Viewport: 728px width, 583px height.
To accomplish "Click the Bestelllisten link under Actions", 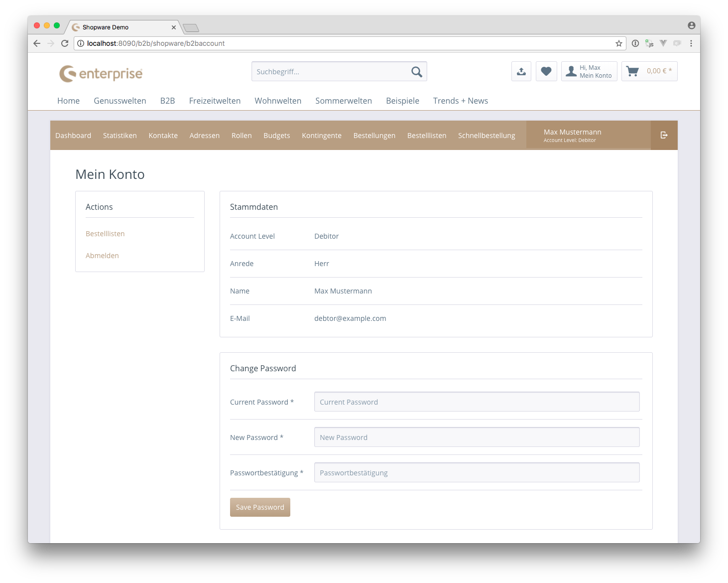I will (105, 234).
